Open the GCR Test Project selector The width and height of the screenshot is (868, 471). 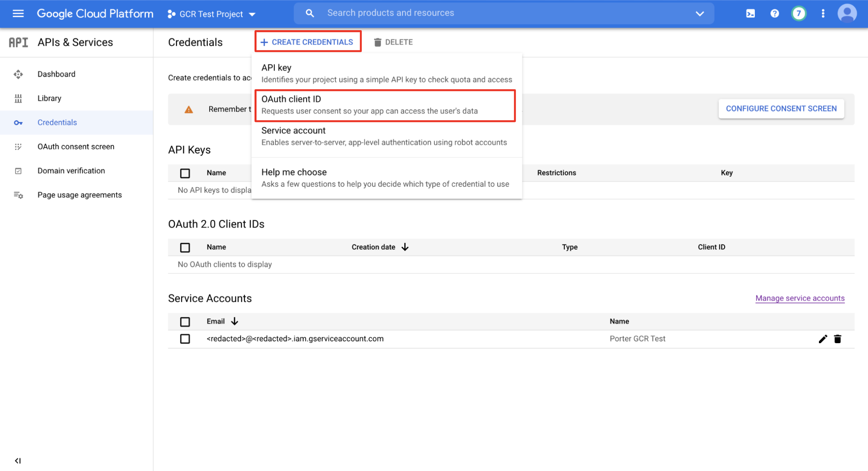212,14
